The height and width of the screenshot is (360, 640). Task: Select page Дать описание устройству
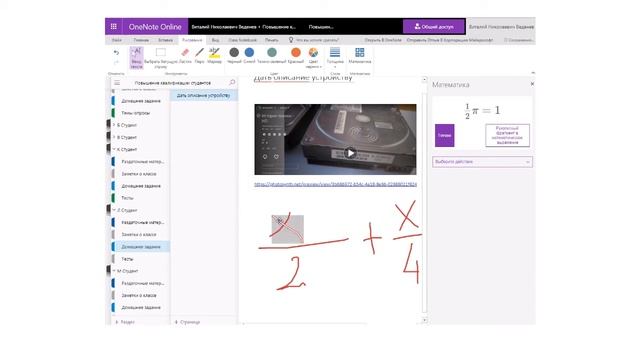point(204,95)
